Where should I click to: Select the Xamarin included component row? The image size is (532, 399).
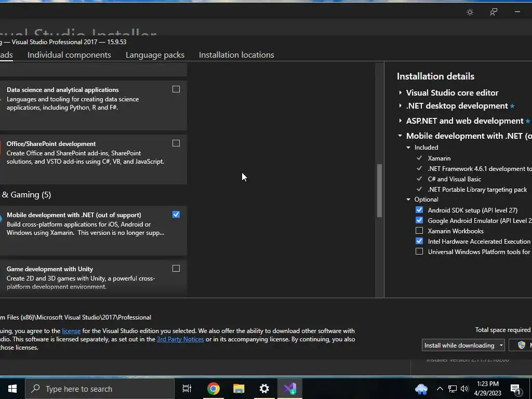click(439, 158)
